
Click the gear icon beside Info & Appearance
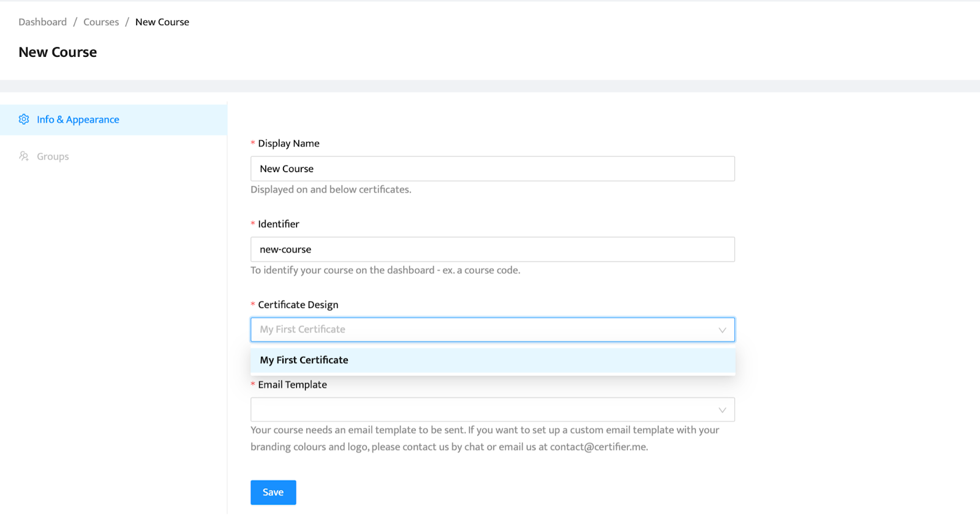click(24, 119)
